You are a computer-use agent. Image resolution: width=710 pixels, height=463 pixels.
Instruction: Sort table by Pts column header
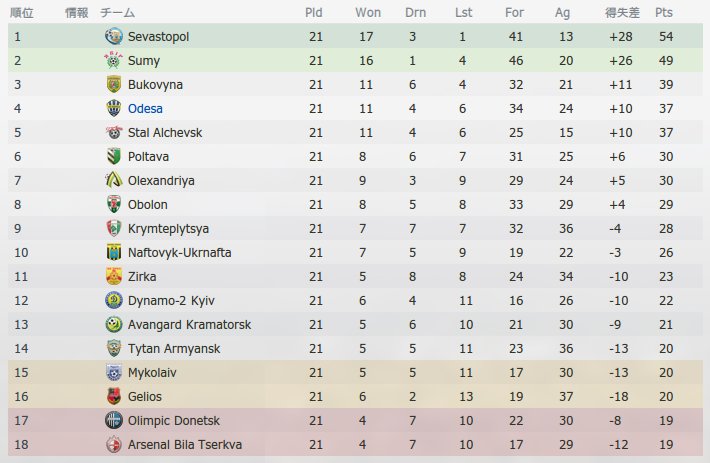663,13
